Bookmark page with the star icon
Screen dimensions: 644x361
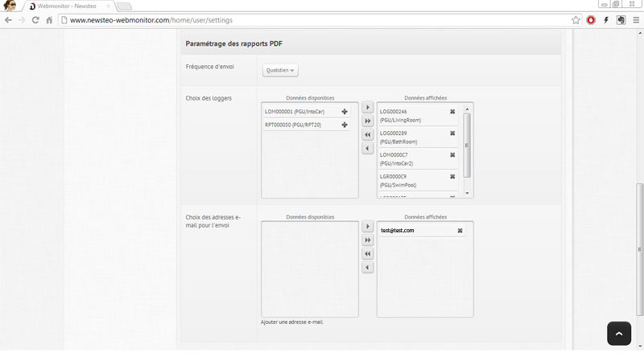pos(576,20)
